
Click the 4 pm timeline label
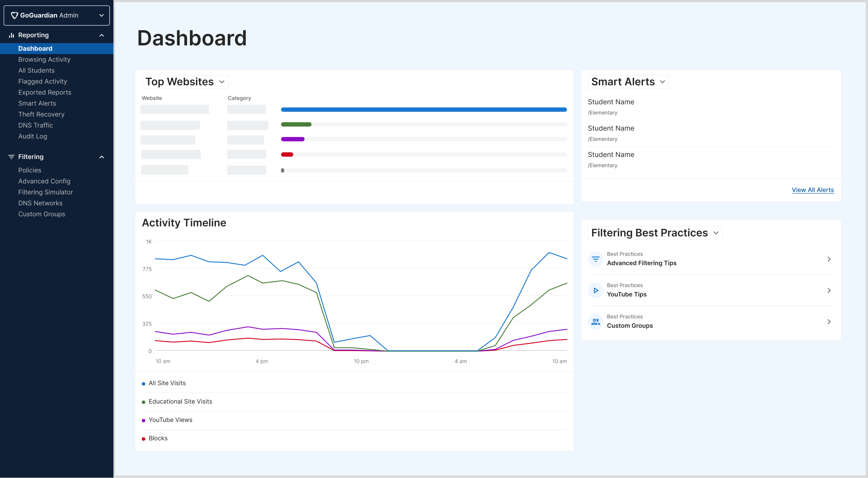click(261, 361)
